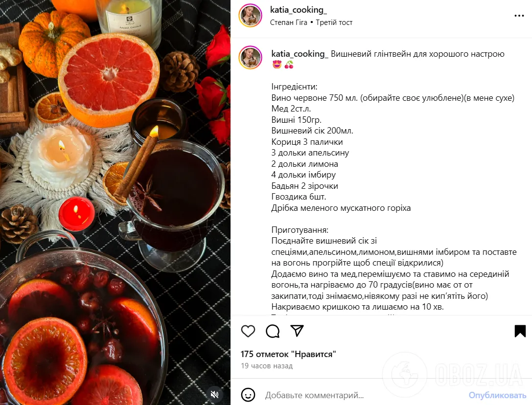Click the mulled wine video thumbnail
This screenshot has width=532, height=405.
(116, 202)
